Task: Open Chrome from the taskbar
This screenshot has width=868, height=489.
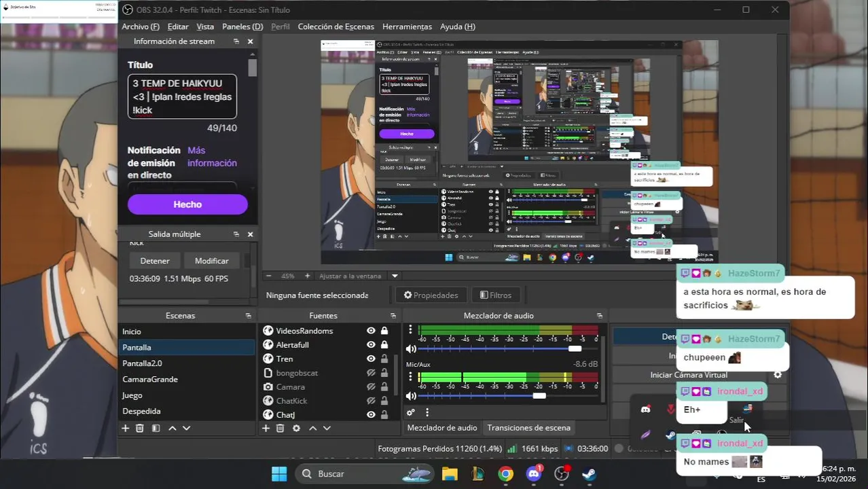Action: (505, 474)
